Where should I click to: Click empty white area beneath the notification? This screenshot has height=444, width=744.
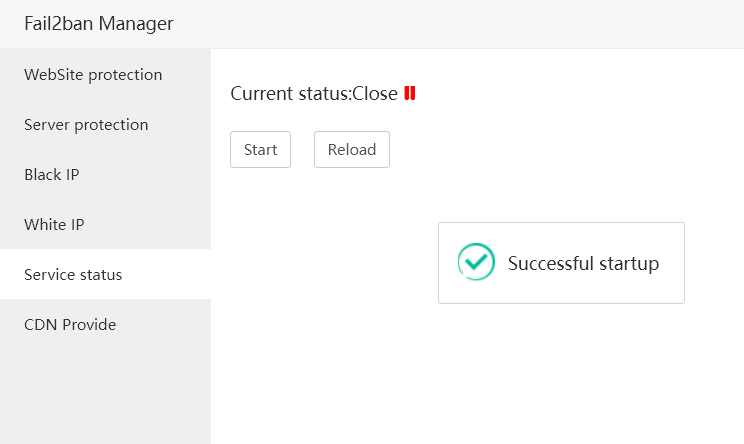(x=560, y=370)
